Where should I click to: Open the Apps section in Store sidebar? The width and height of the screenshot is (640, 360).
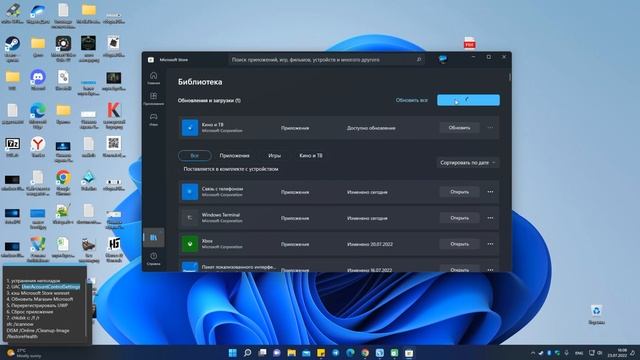tap(153, 98)
